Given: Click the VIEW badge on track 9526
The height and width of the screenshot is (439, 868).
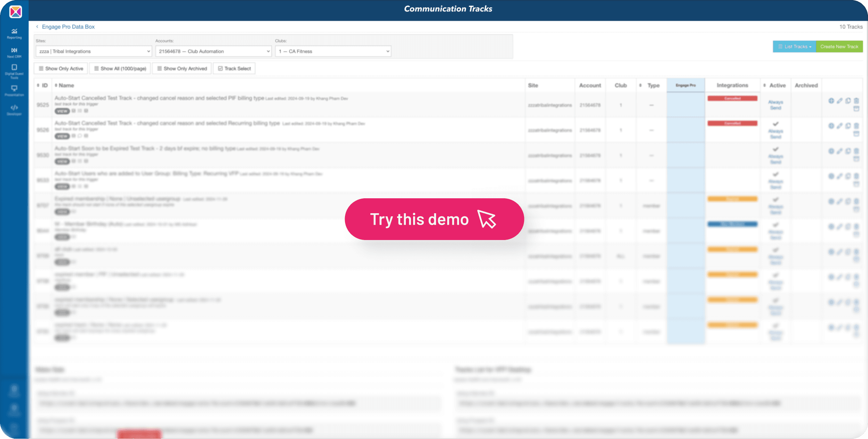Looking at the screenshot, I should pyautogui.click(x=62, y=136).
